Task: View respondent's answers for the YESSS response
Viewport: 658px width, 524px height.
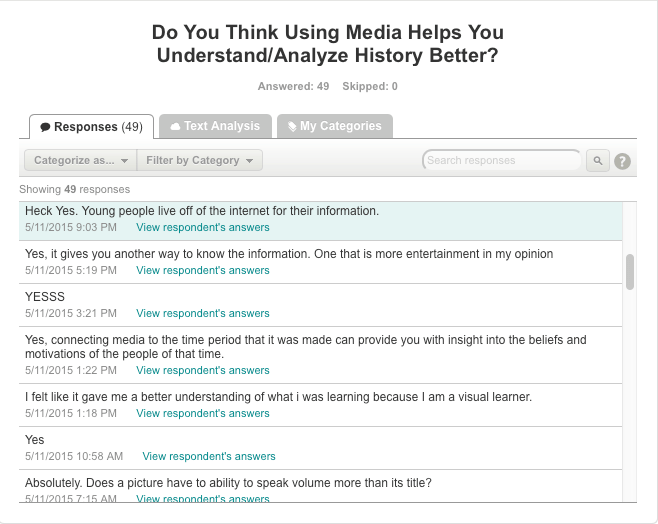Action: [203, 314]
